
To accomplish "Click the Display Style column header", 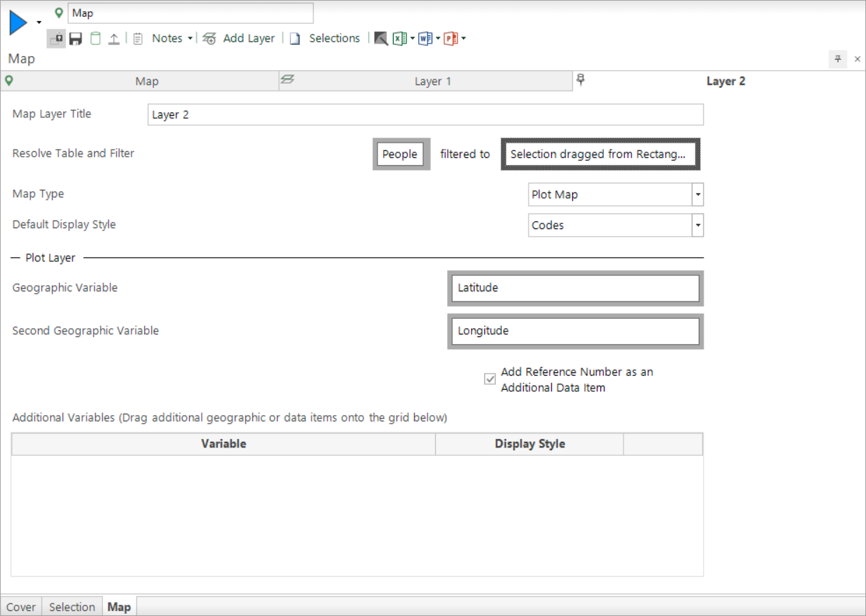I will (x=529, y=444).
